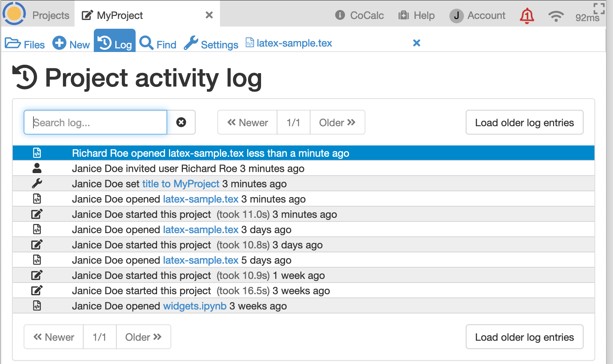Close the latex-sample.tex file tab

pos(417,43)
